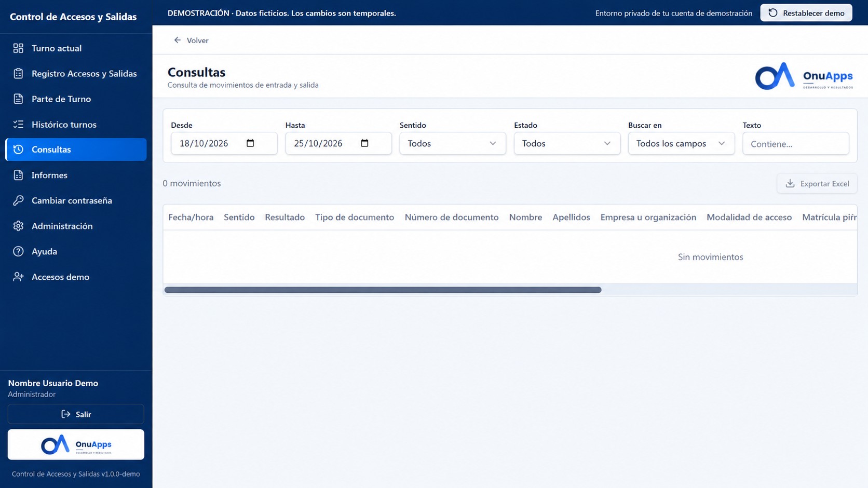Viewport: 868px width, 488px height.
Task: Expand the Sentido dropdown
Action: pyautogui.click(x=453, y=143)
